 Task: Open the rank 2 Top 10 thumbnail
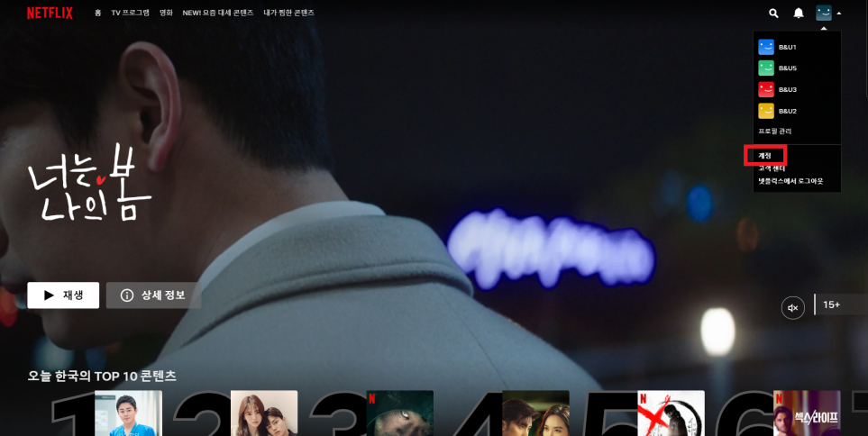point(264,413)
